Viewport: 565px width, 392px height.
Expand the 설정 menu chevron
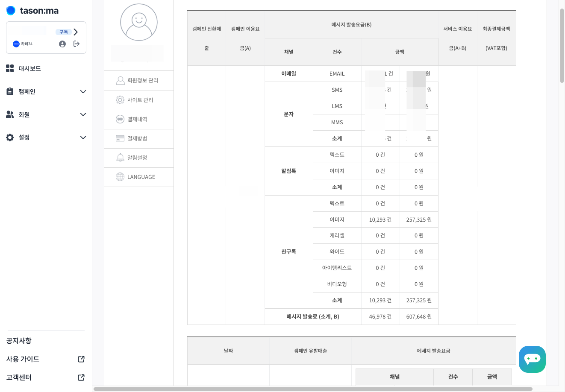point(83,137)
